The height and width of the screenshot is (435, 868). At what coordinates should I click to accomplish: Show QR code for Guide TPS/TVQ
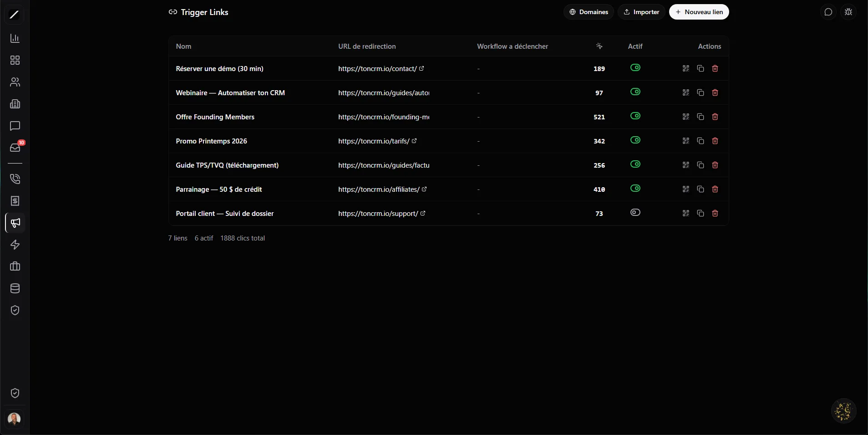[686, 165]
